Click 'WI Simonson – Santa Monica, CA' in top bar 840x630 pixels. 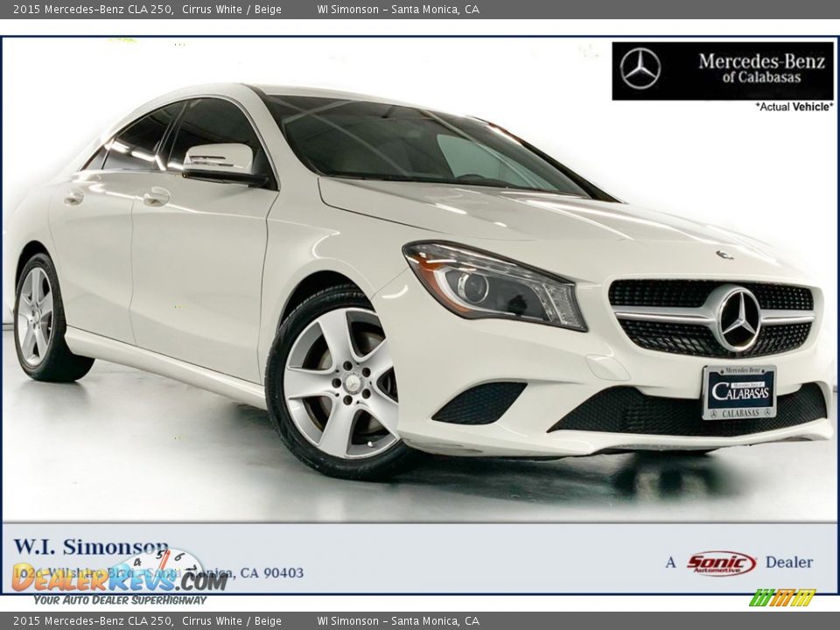coord(398,10)
